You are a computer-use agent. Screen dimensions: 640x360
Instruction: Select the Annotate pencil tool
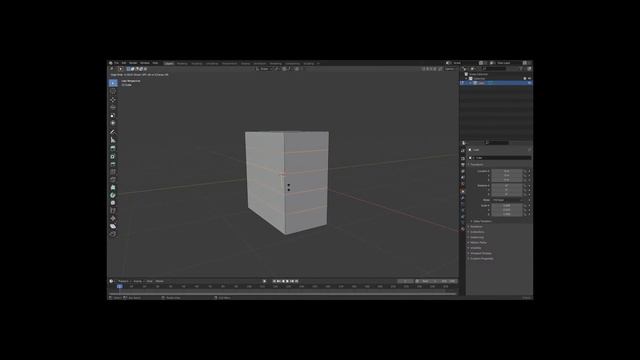[113, 132]
